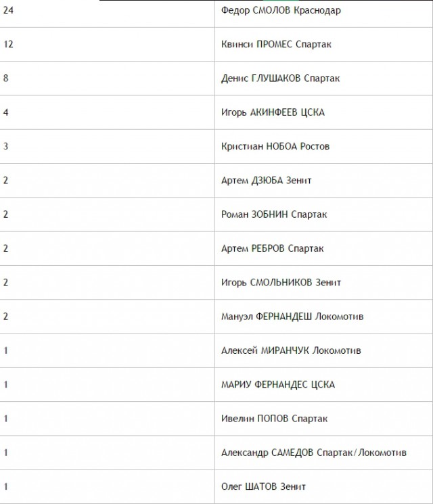This screenshot has width=433, height=504.
Task: Click Роман ЗОБНИН Спартак cell
Action: [x=323, y=214]
